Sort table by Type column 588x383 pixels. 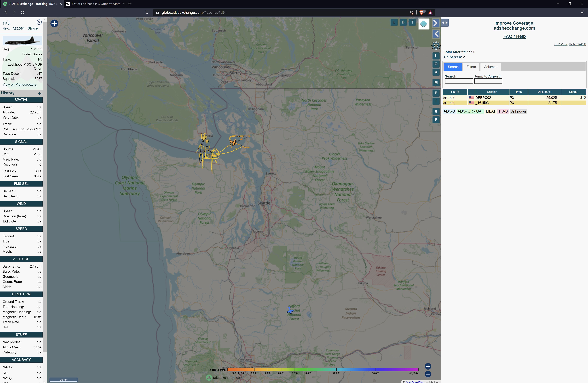(x=518, y=92)
